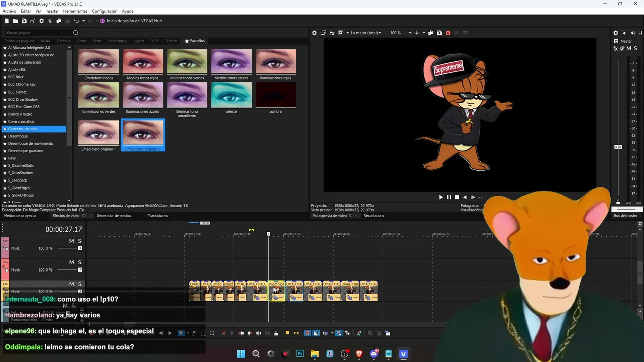
Task: Open the Medios de proyecto tab
Action: (20, 216)
